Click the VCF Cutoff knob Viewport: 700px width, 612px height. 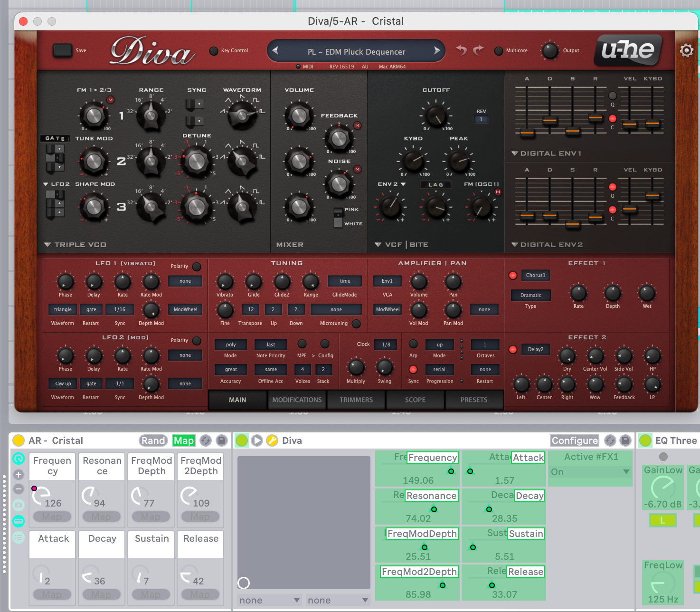point(435,115)
